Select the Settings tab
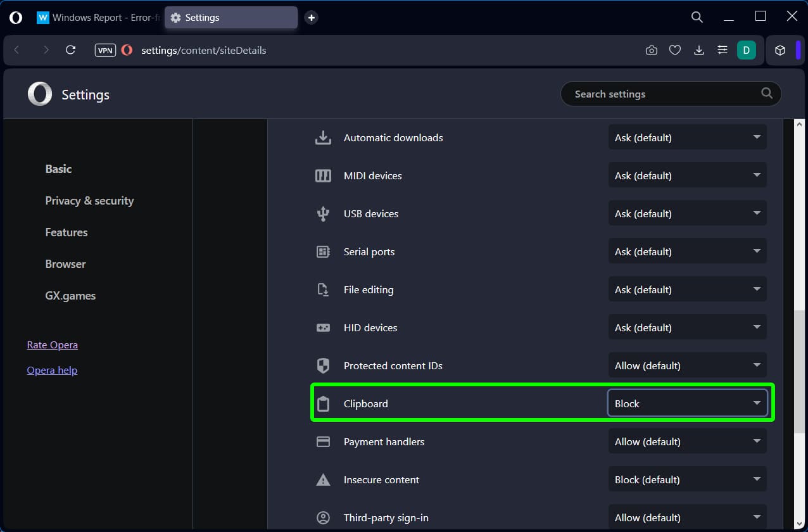The height and width of the screenshot is (532, 808). (x=231, y=18)
